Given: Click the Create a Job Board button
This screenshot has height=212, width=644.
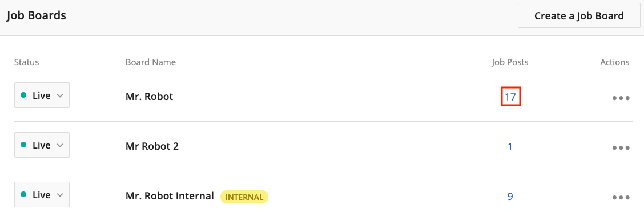Looking at the screenshot, I should coord(579,16).
